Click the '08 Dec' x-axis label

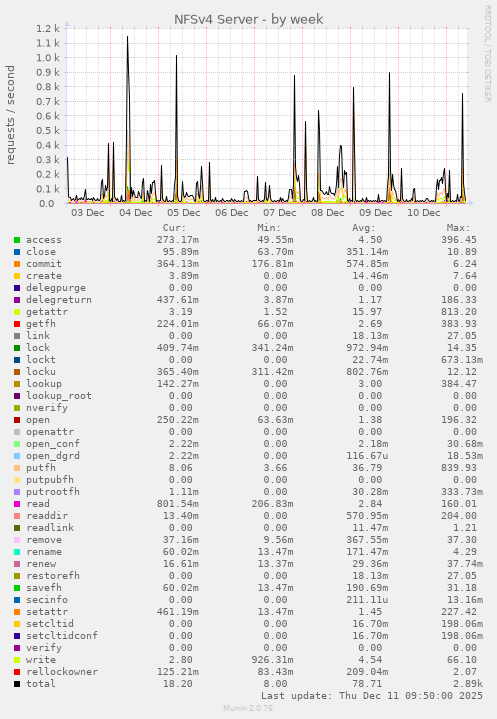coord(327,213)
